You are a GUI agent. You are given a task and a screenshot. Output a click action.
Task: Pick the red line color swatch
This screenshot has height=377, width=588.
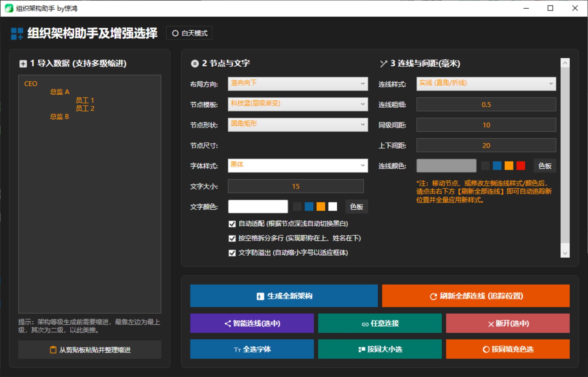pyautogui.click(x=521, y=166)
